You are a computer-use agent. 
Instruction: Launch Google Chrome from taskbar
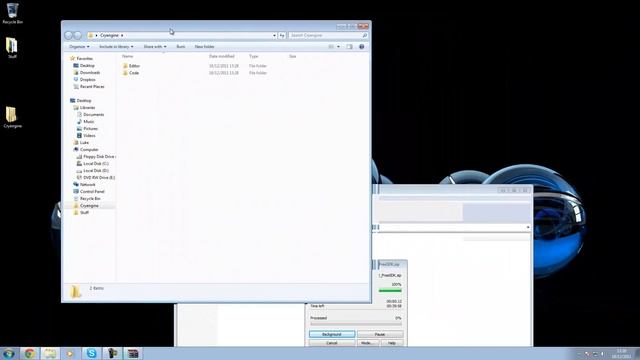click(29, 353)
